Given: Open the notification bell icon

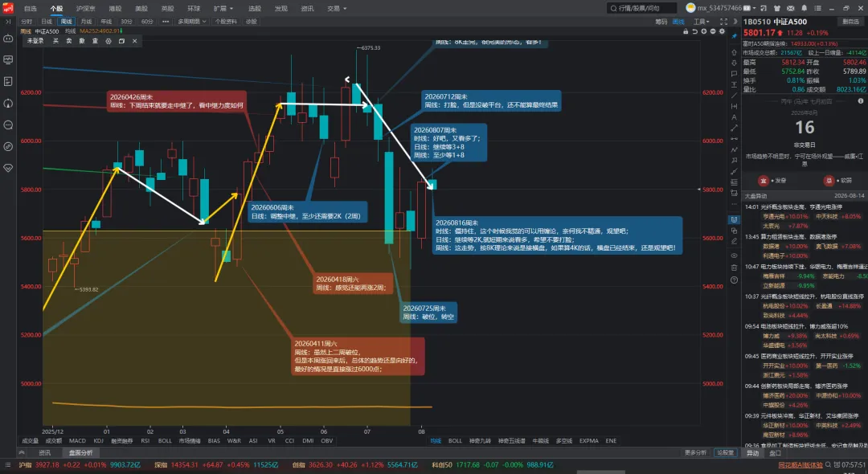Looking at the screenshot, I should pyautogui.click(x=804, y=8).
